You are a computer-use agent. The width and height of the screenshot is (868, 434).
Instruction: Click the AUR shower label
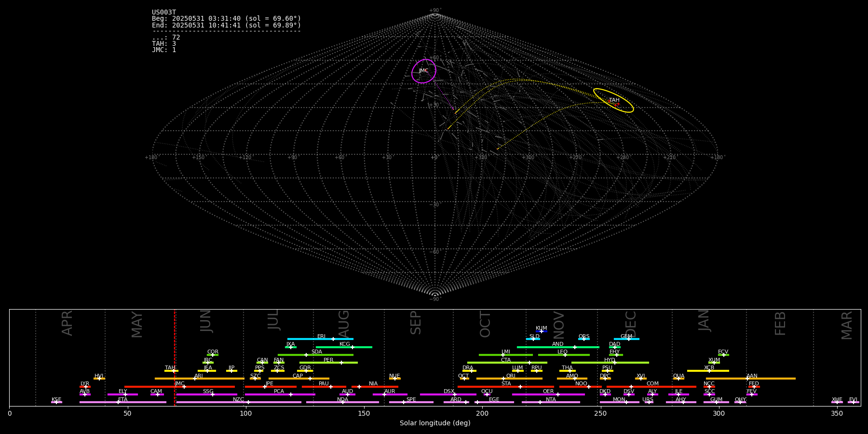coord(390,392)
